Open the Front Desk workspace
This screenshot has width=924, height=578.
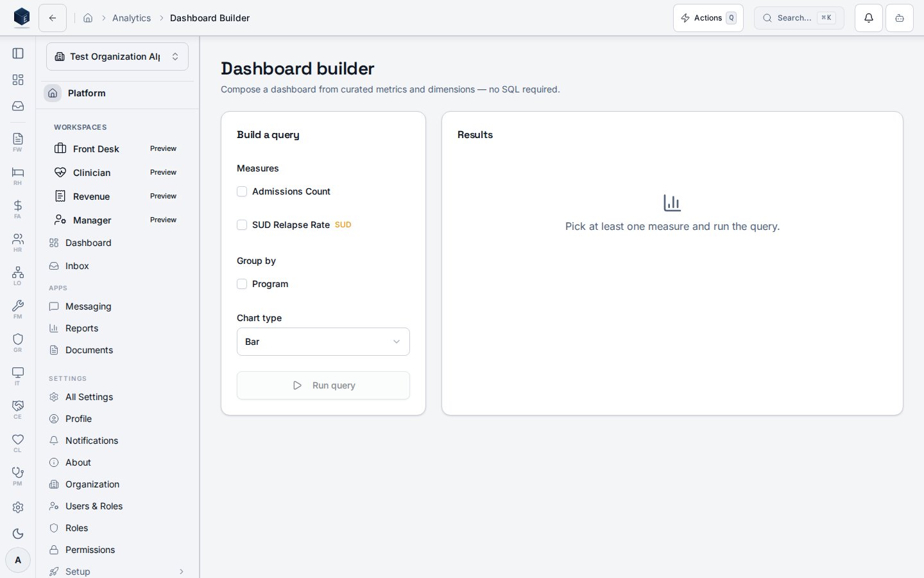click(117, 148)
